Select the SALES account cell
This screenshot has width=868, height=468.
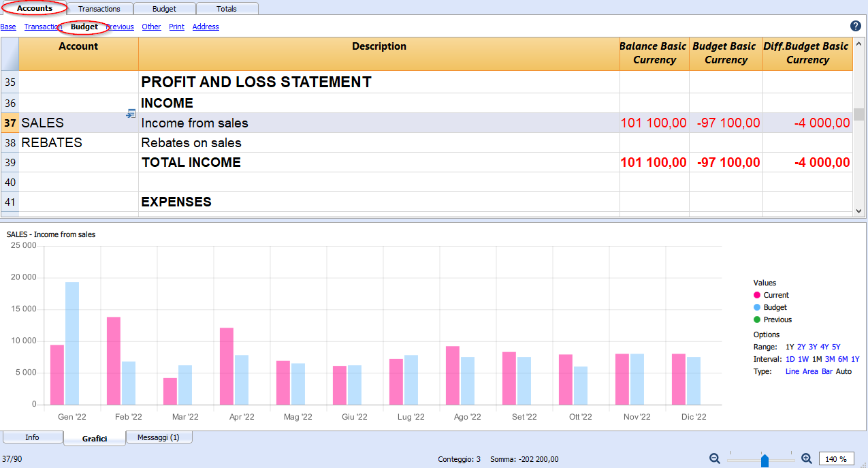[78, 123]
